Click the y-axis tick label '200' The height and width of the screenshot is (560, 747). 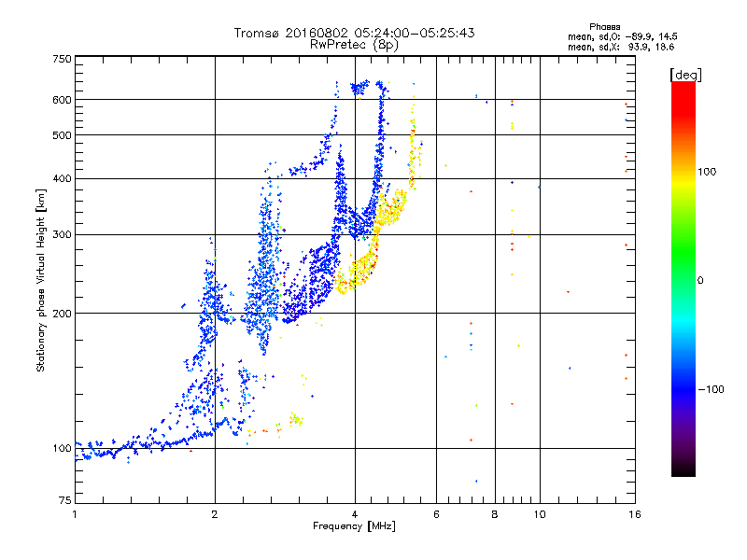coord(62,314)
